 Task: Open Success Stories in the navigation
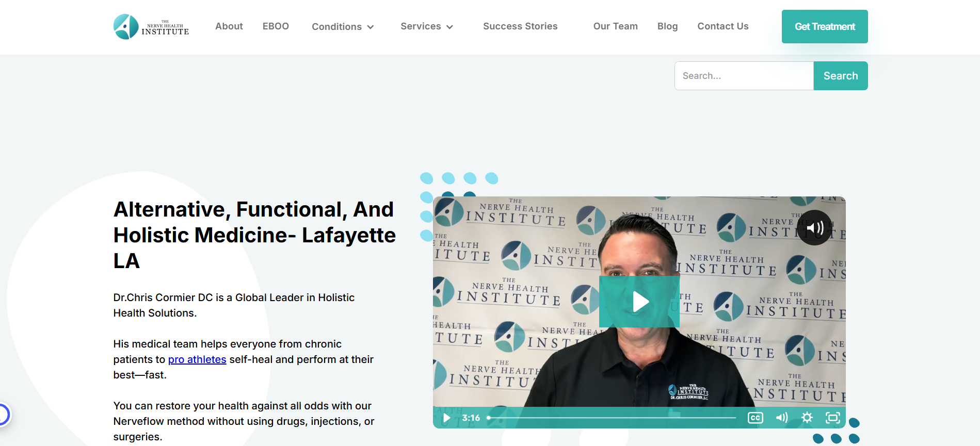(520, 26)
